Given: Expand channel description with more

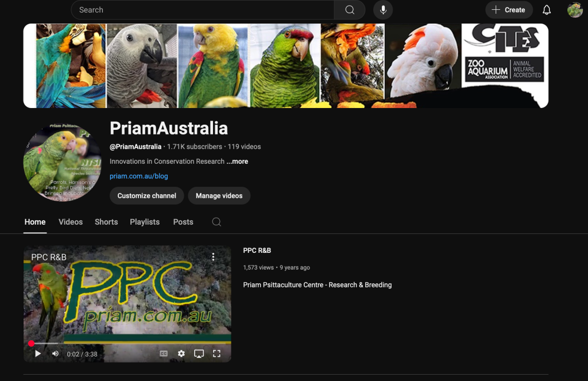Looking at the screenshot, I should point(237,161).
